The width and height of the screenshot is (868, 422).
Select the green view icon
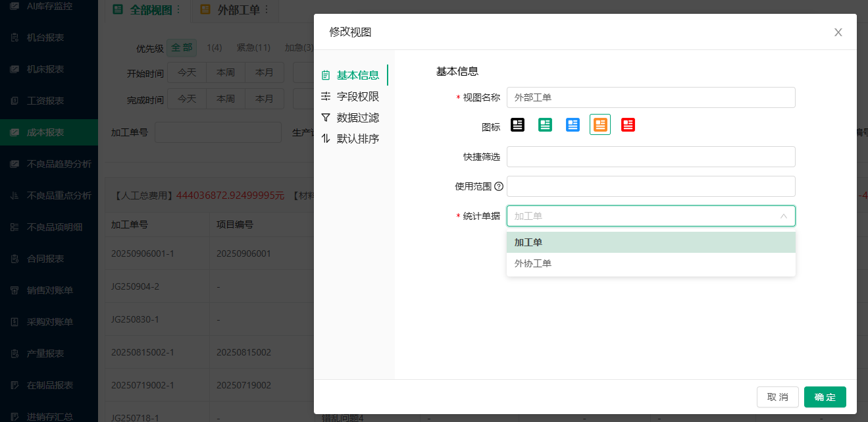pyautogui.click(x=545, y=124)
